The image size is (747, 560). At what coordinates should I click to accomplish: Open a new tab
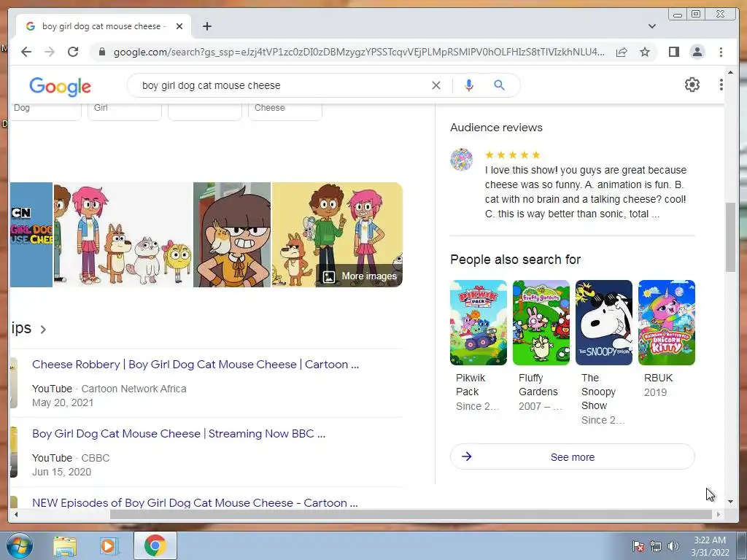(206, 26)
